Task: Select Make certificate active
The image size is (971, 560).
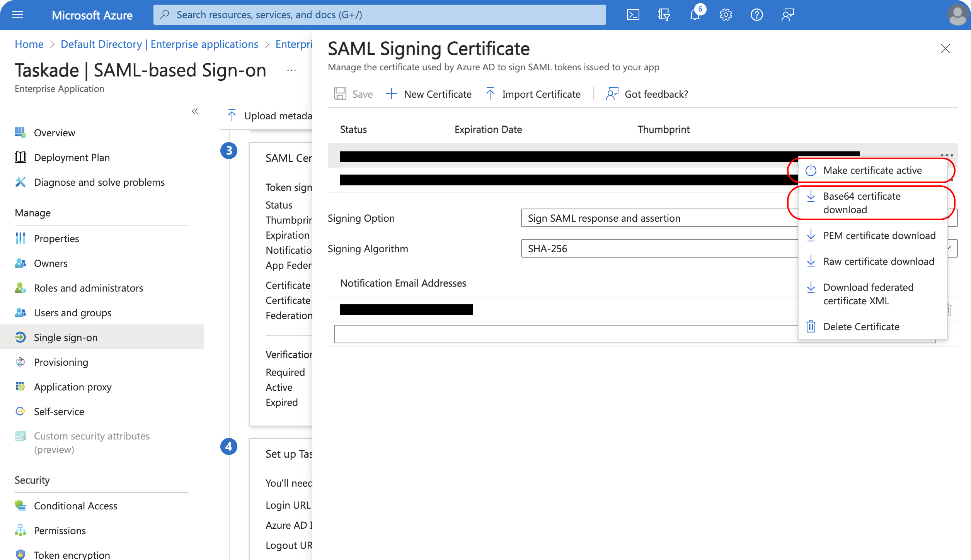Action: click(872, 170)
